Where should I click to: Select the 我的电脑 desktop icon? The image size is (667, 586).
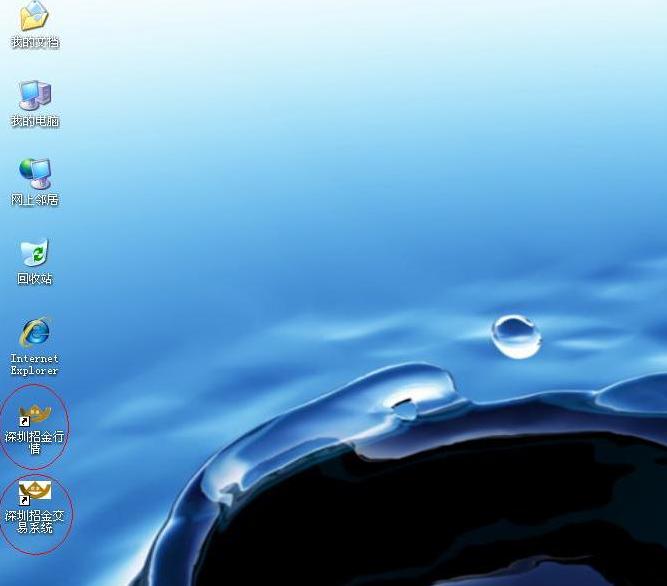[35, 95]
